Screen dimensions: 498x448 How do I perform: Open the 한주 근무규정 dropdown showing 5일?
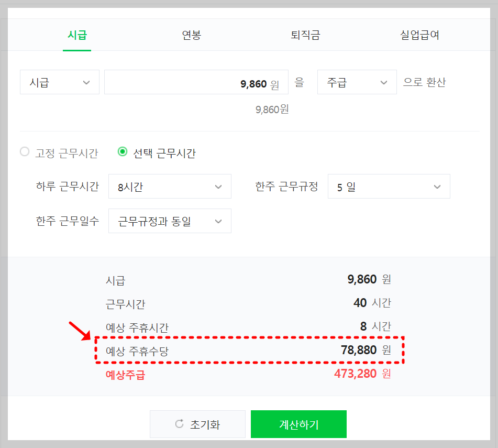pyautogui.click(x=389, y=186)
